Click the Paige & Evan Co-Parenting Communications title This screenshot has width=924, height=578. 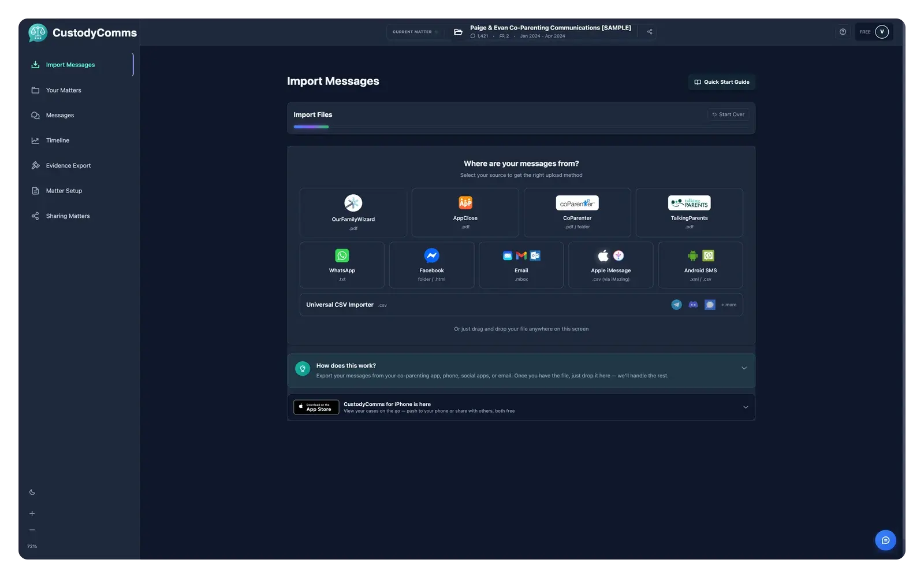point(550,28)
